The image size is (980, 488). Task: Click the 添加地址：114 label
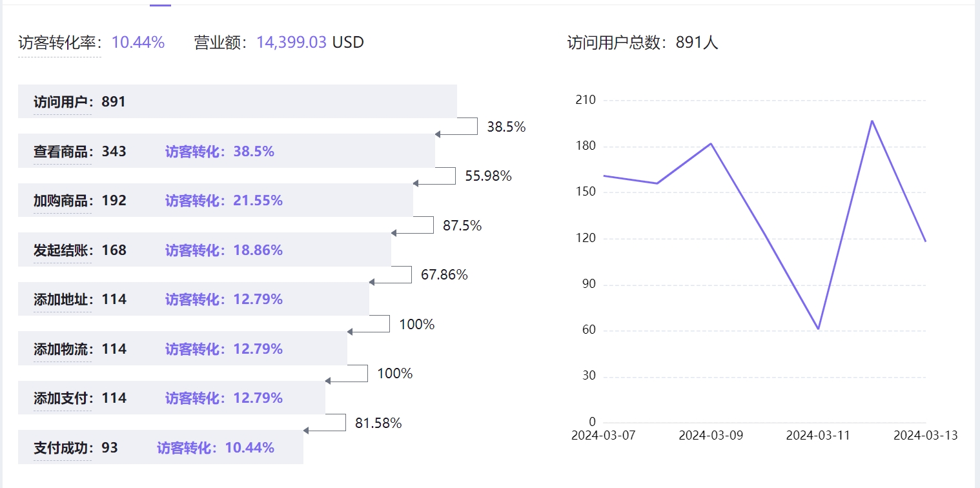click(x=80, y=300)
